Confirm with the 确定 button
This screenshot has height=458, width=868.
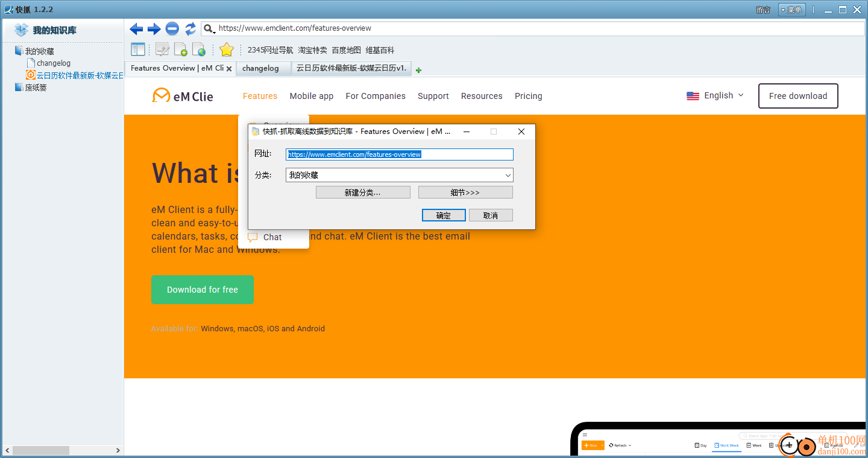click(x=444, y=215)
